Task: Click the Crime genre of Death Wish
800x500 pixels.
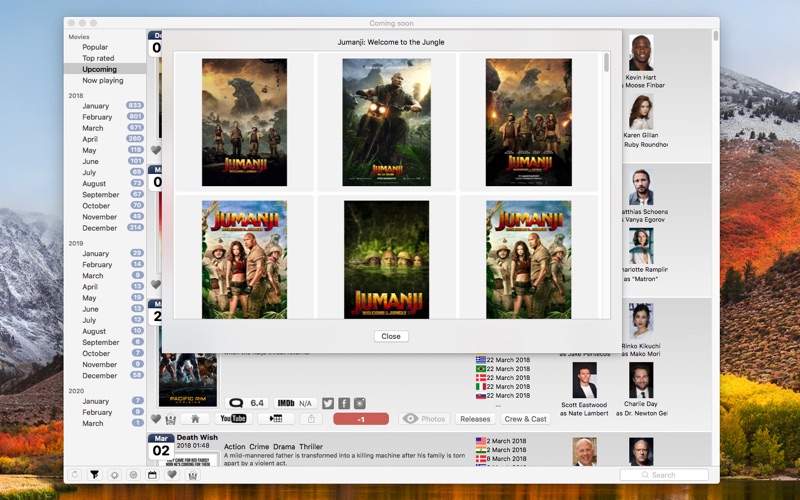Action: pos(259,446)
